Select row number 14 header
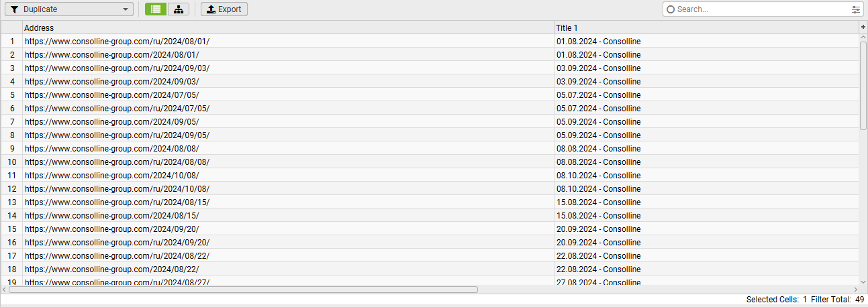Screen dimensions: 868x307 pyautogui.click(x=11, y=215)
